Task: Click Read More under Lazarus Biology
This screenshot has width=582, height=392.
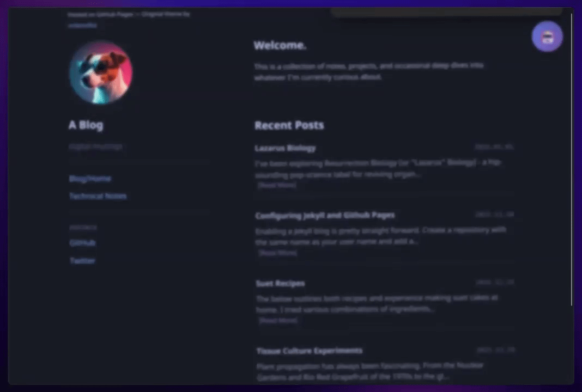Action: (x=277, y=185)
